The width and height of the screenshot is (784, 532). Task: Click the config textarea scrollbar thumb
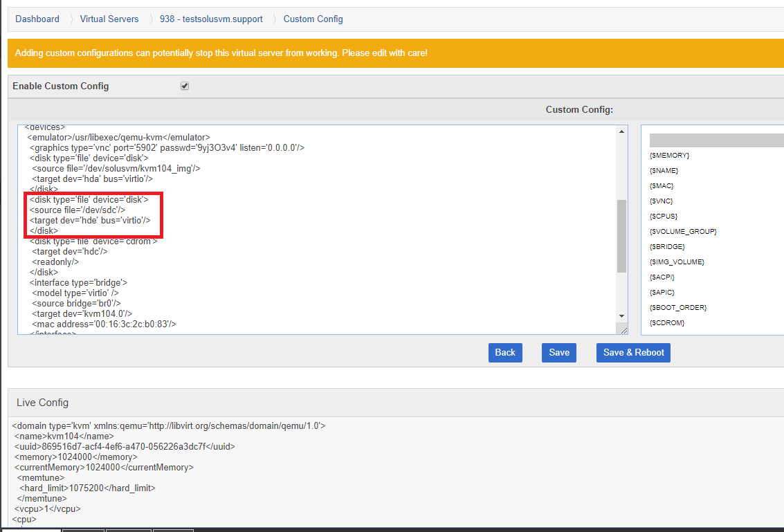point(621,236)
